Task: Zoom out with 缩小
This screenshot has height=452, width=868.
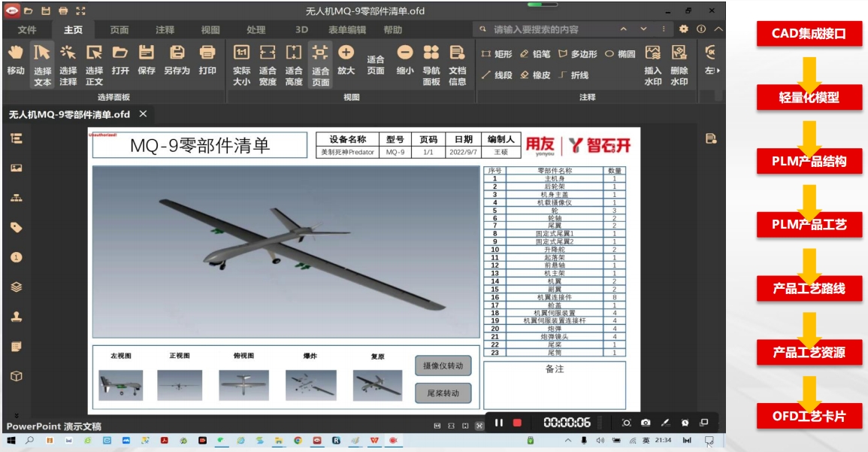Action: 405,60
